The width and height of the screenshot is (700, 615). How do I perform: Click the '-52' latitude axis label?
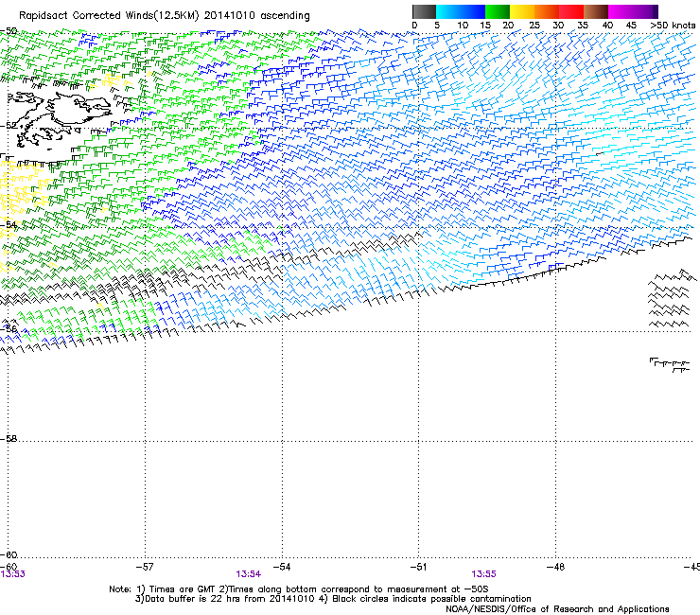click(x=9, y=126)
